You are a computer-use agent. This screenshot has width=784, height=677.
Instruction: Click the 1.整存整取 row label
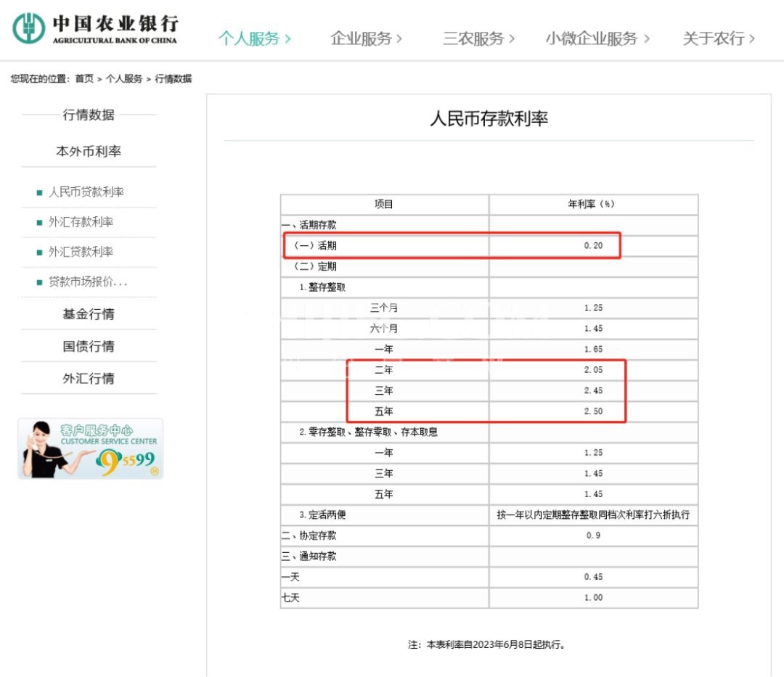[x=322, y=287]
